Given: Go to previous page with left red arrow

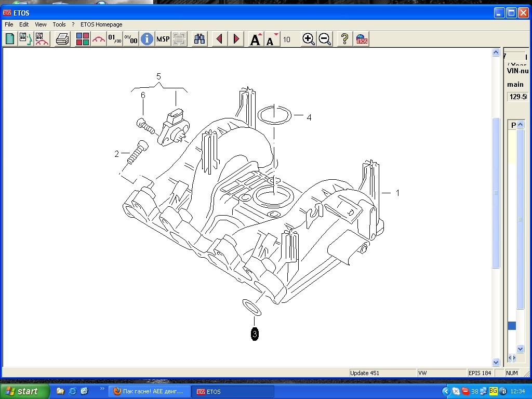Looking at the screenshot, I should (219, 39).
